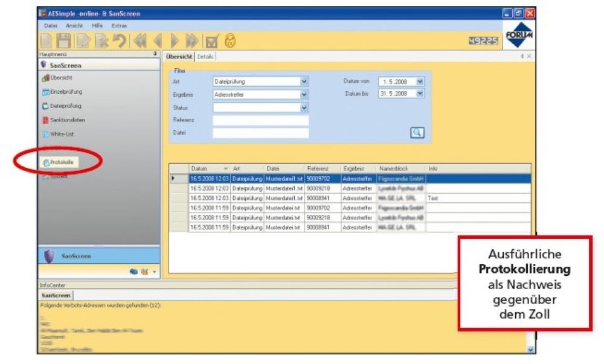Click the padlock toolbar icon
This screenshot has height=364, width=604.
point(230,40)
